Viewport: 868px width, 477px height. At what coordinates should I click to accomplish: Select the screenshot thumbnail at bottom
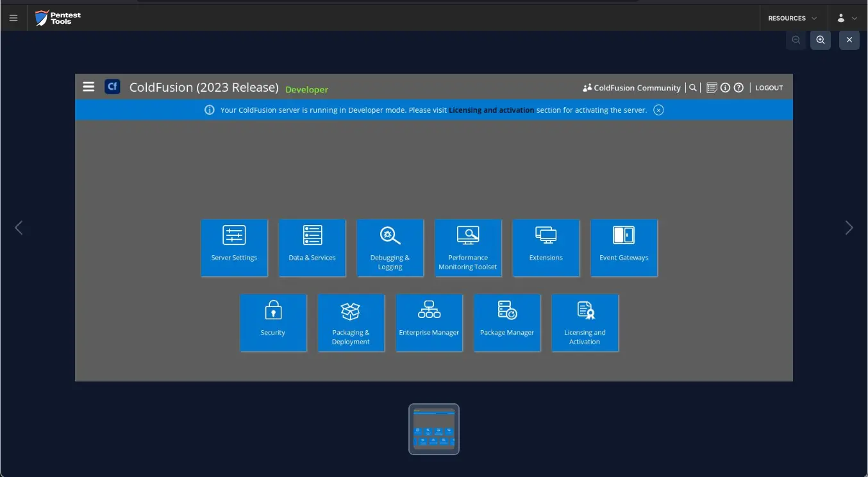point(434,429)
